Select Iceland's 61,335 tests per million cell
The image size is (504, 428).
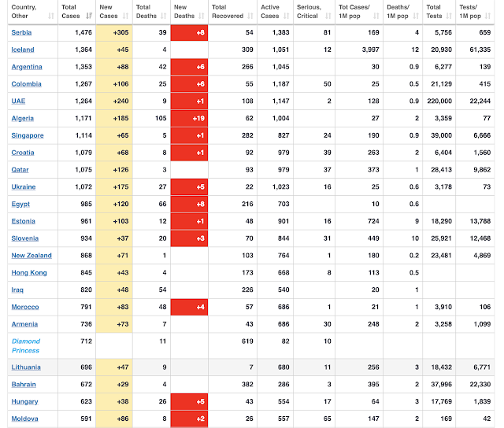click(475, 50)
